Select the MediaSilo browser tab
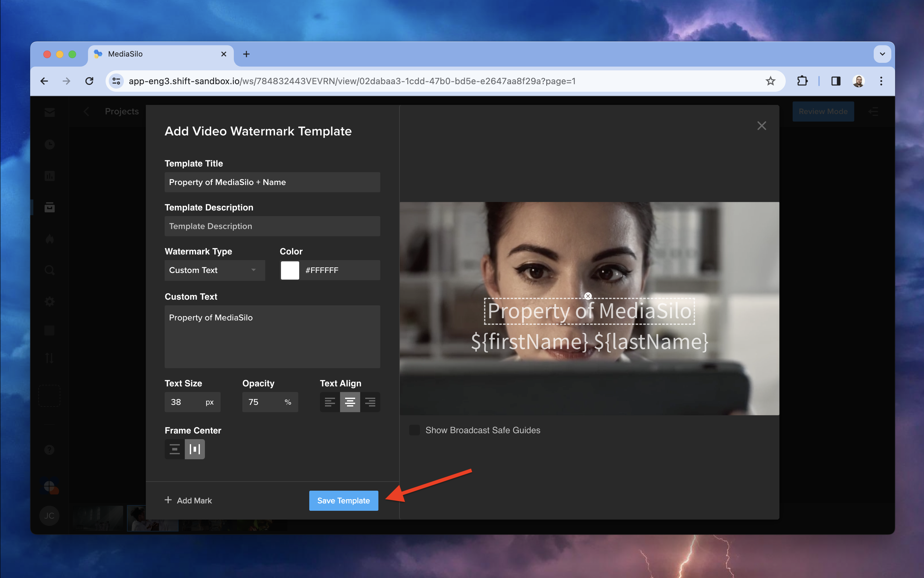 click(x=161, y=54)
